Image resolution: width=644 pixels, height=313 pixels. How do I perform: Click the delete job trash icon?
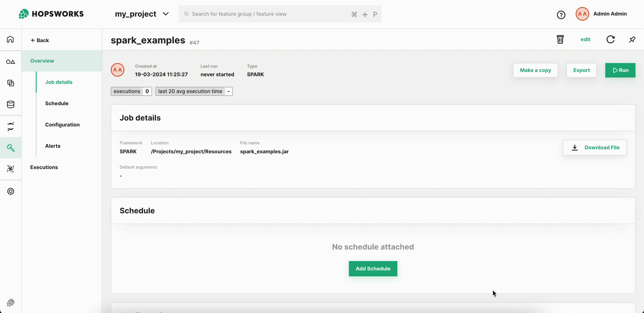[x=560, y=39]
